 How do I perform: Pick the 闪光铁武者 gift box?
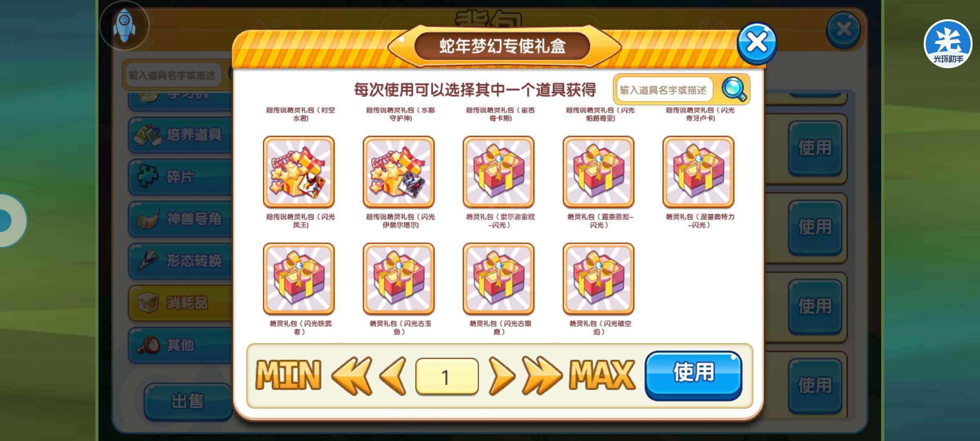pyautogui.click(x=299, y=278)
